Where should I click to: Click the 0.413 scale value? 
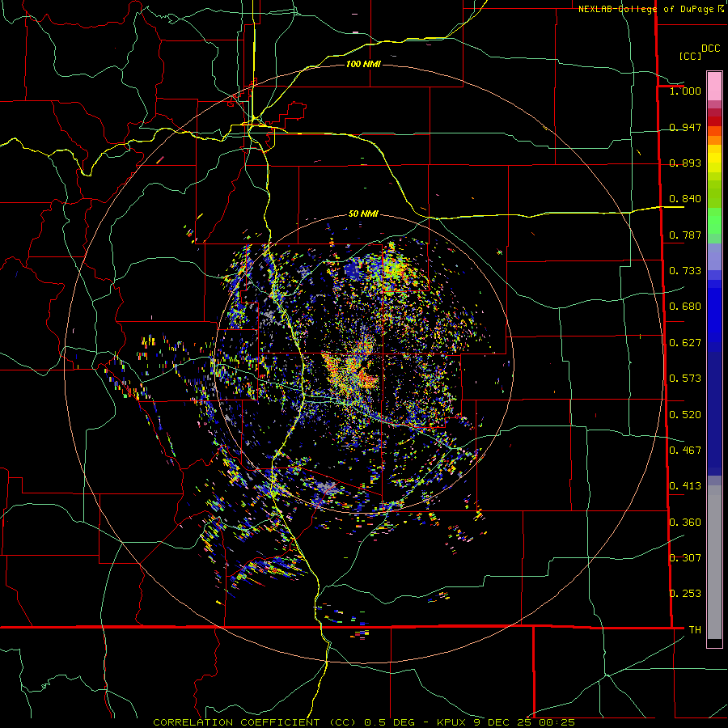click(685, 486)
